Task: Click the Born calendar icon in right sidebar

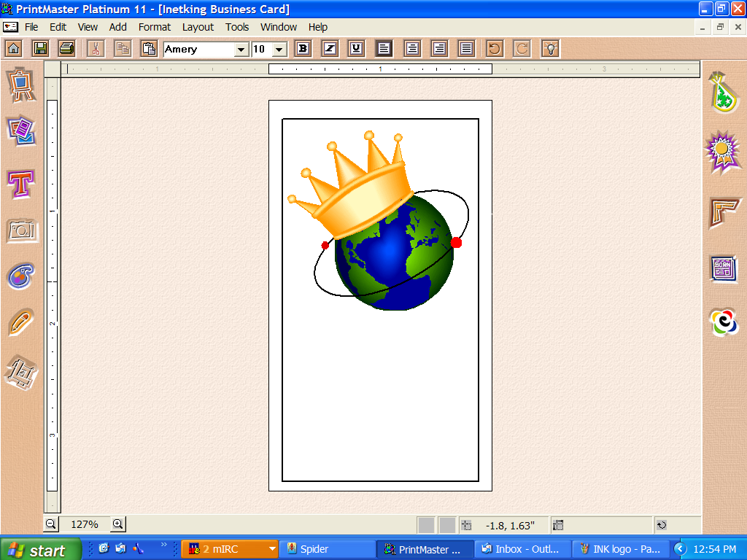Action: 723,268
